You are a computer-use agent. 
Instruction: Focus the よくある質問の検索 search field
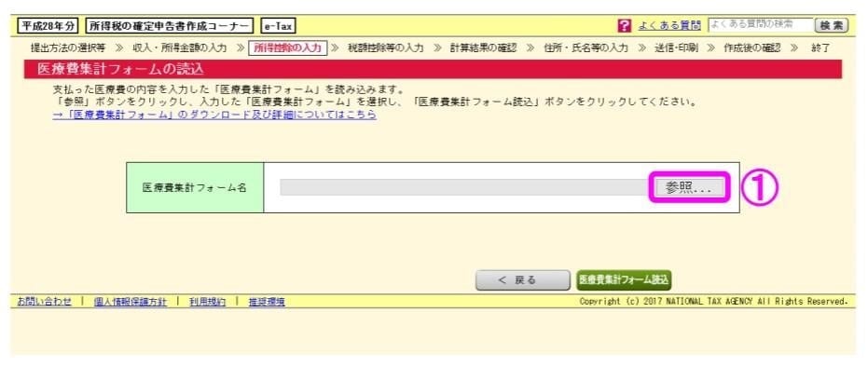[x=760, y=25]
